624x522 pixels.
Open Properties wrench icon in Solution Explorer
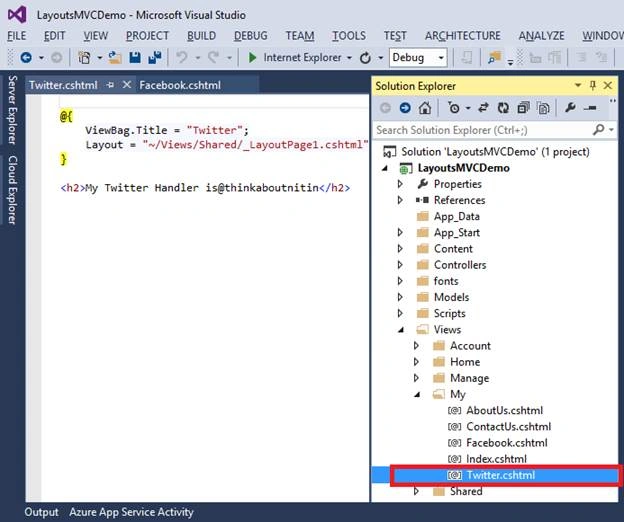(570, 107)
